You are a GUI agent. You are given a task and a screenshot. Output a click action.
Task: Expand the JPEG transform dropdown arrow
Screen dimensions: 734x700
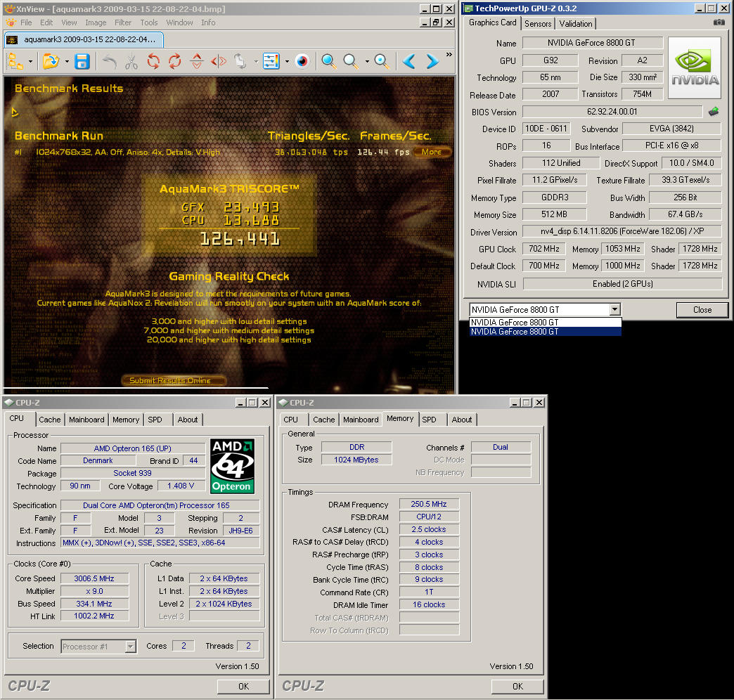coord(256,61)
